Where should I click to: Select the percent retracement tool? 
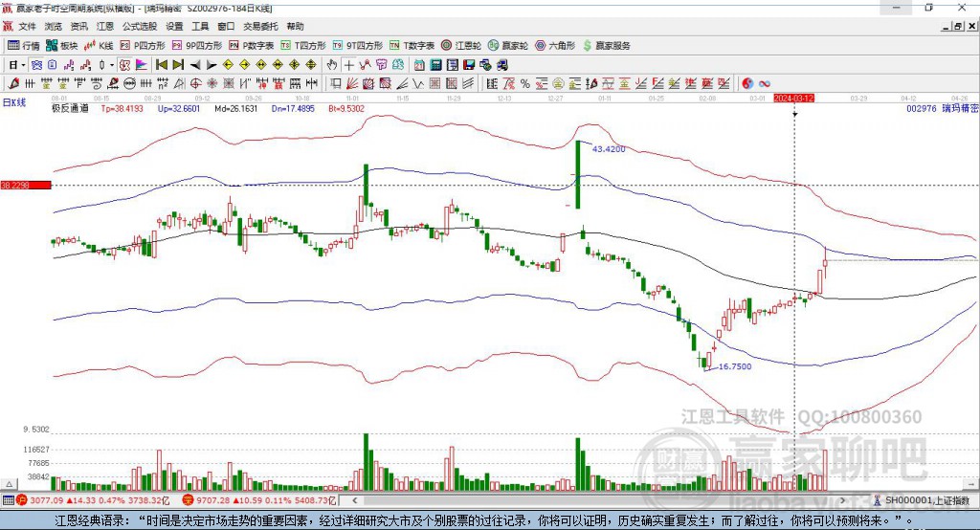(525, 83)
